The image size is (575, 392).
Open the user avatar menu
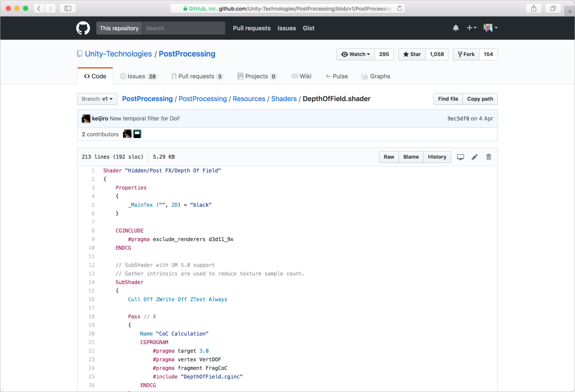(x=490, y=28)
